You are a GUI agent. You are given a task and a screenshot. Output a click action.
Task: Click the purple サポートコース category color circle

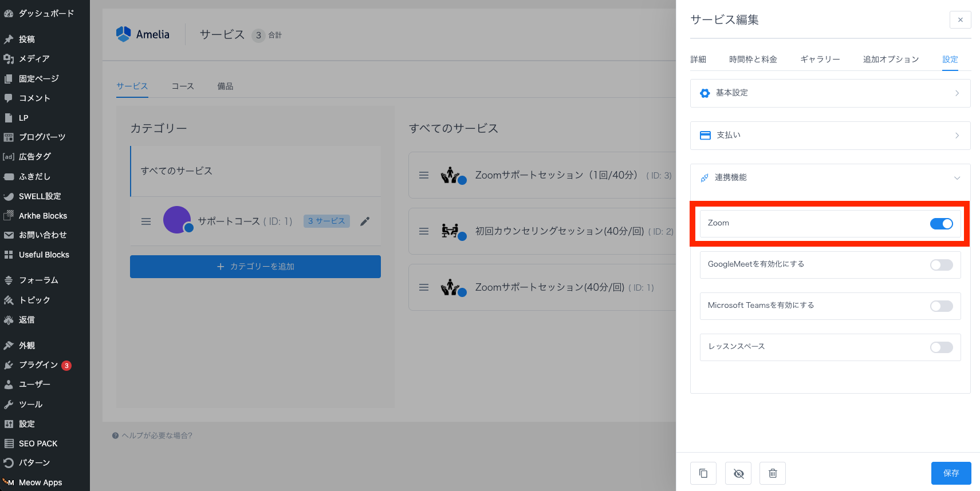pos(177,220)
